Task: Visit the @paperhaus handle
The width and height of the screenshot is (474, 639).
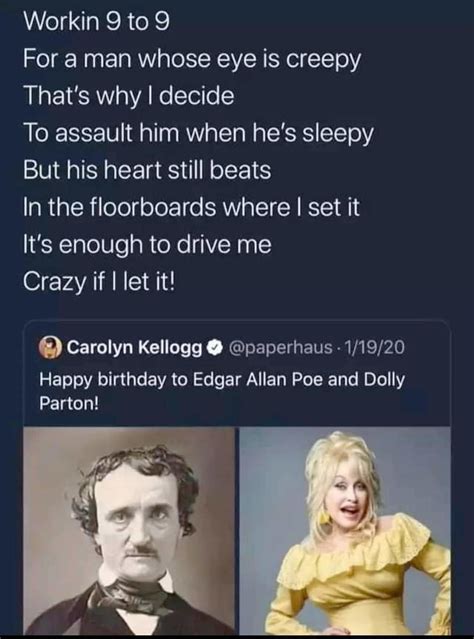Action: (281, 348)
